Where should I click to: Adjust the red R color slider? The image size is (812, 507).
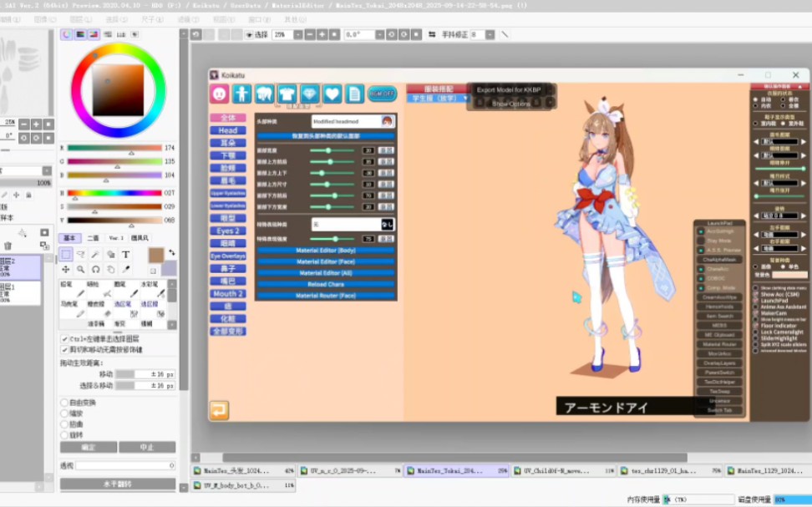coord(114,148)
